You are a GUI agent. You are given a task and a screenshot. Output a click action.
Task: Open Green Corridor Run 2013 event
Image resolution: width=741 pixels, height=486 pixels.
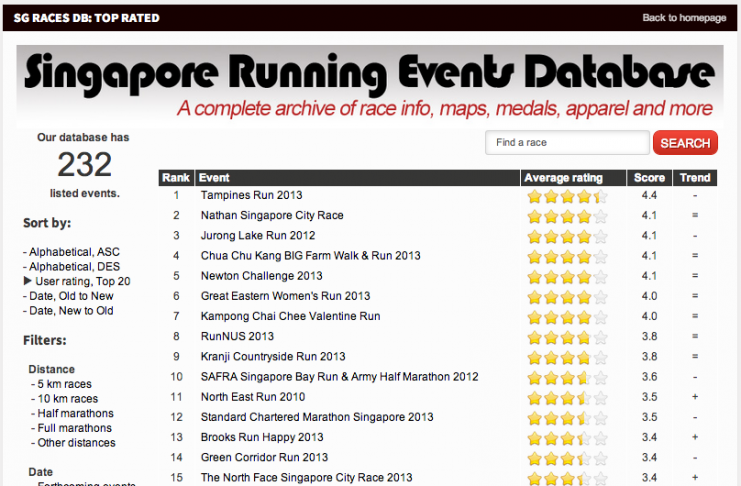[264, 457]
